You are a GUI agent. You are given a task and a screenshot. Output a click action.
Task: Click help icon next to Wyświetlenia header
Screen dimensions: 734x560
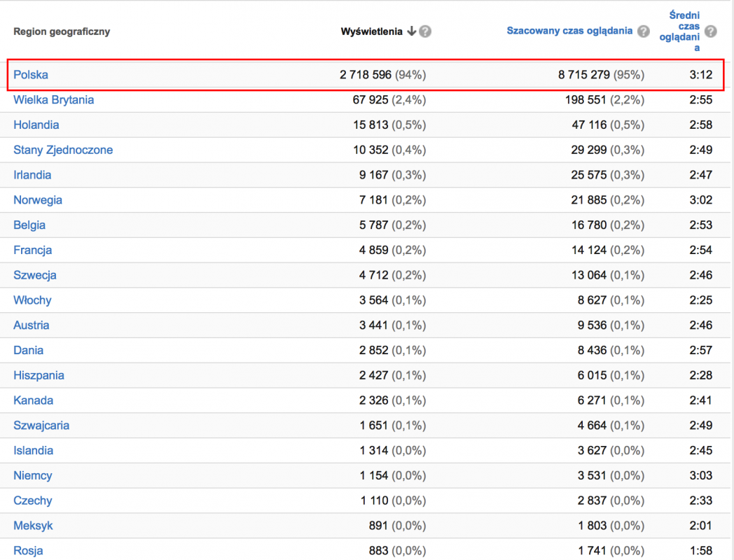coord(425,31)
